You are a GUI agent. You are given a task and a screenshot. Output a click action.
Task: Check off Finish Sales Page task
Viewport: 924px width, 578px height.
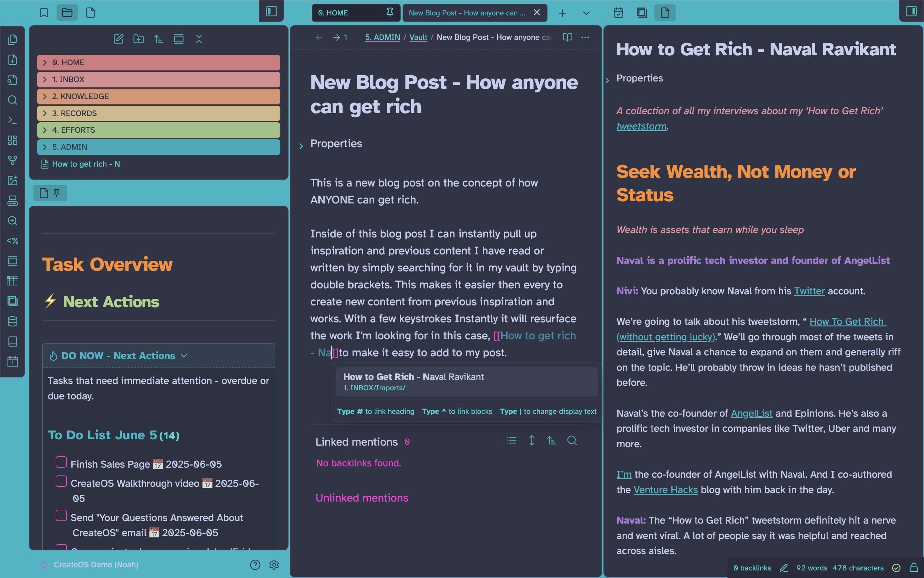61,462
